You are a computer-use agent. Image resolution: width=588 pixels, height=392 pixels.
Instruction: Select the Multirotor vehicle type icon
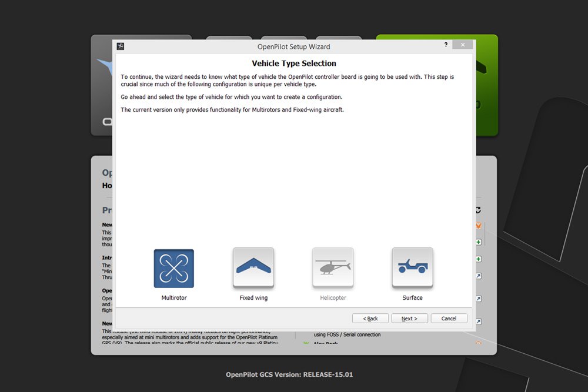(173, 269)
